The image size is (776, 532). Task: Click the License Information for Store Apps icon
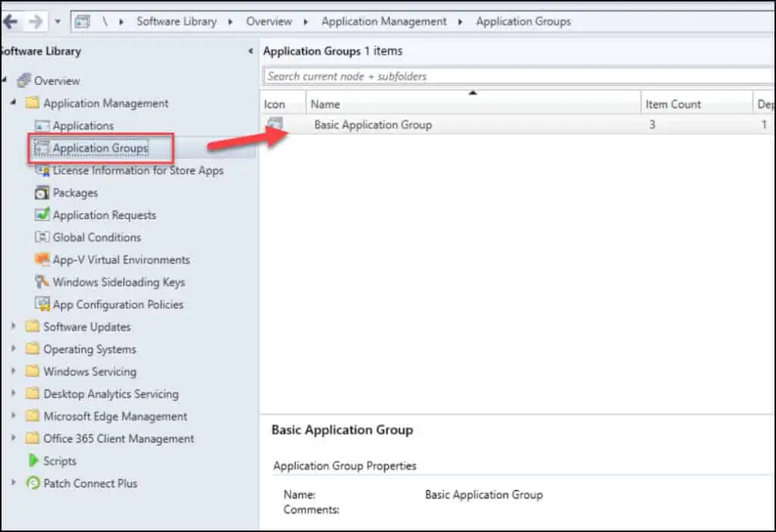pos(42,171)
